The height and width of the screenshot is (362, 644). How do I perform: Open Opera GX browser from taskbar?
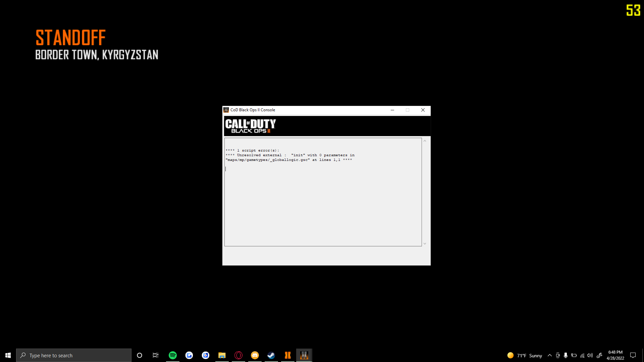[x=238, y=355]
